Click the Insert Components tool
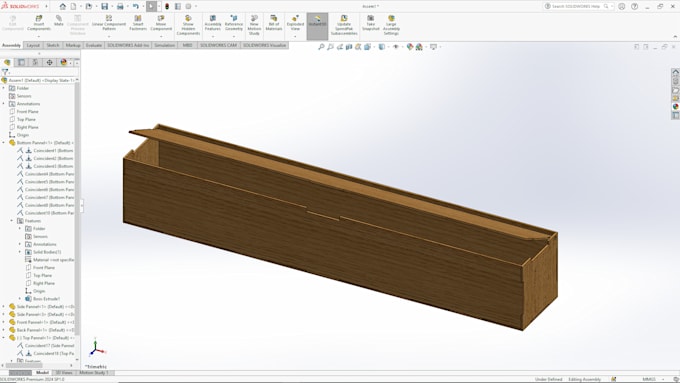680x383 pixels. (39, 23)
